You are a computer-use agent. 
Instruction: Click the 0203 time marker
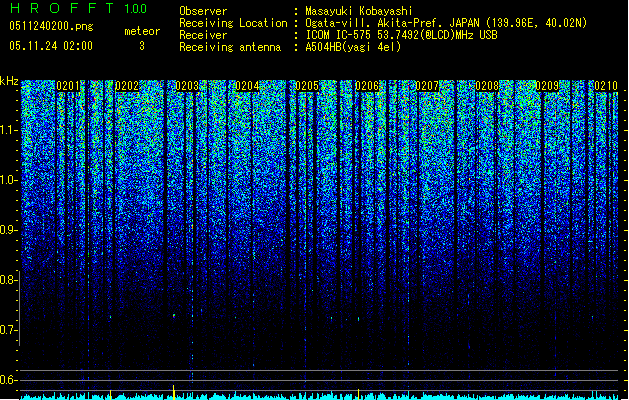coord(187,86)
